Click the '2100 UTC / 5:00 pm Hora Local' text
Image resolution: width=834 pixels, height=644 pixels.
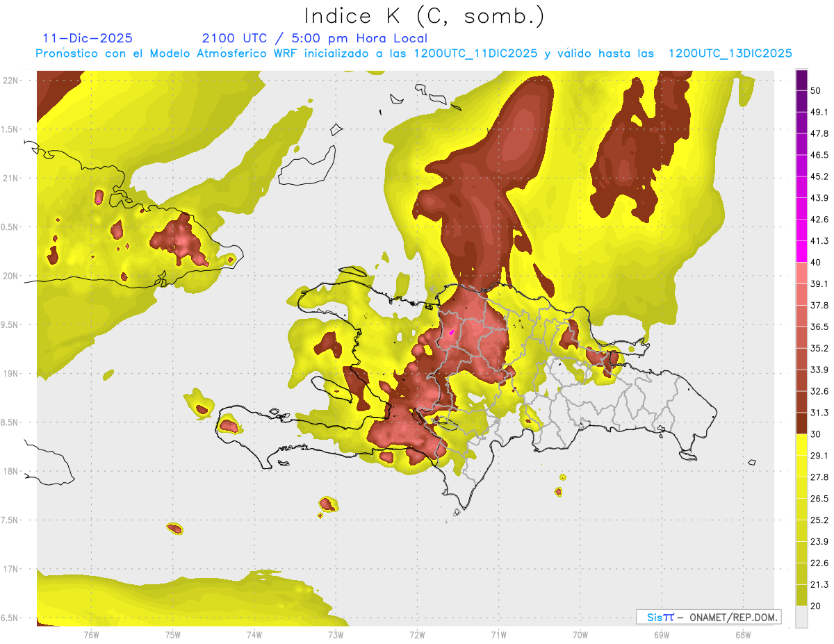(x=315, y=38)
